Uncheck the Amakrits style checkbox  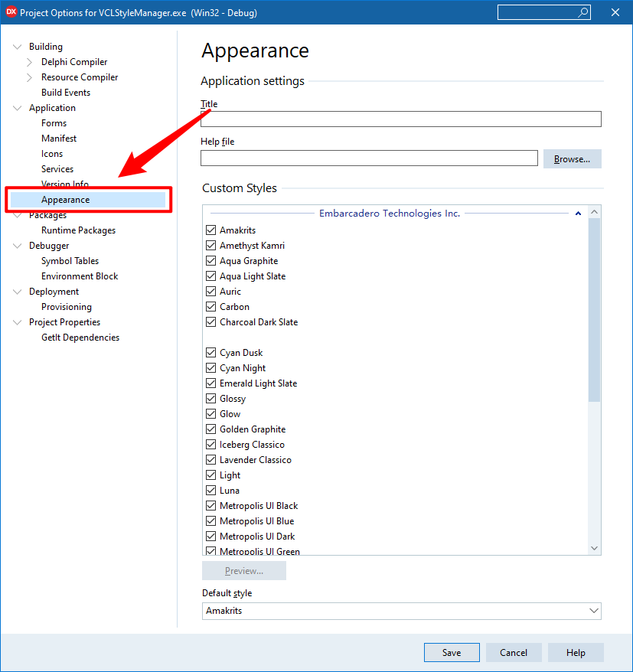point(210,230)
